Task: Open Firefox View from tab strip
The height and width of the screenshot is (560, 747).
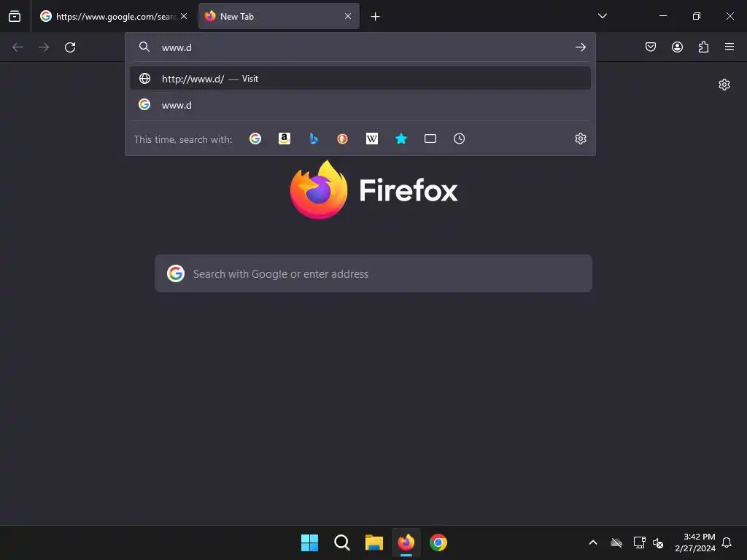Action: pyautogui.click(x=15, y=16)
